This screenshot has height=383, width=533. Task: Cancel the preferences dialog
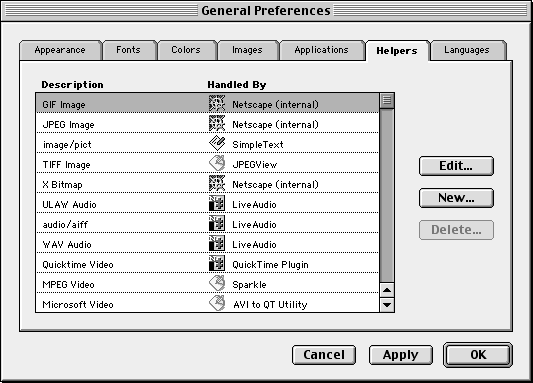[324, 355]
